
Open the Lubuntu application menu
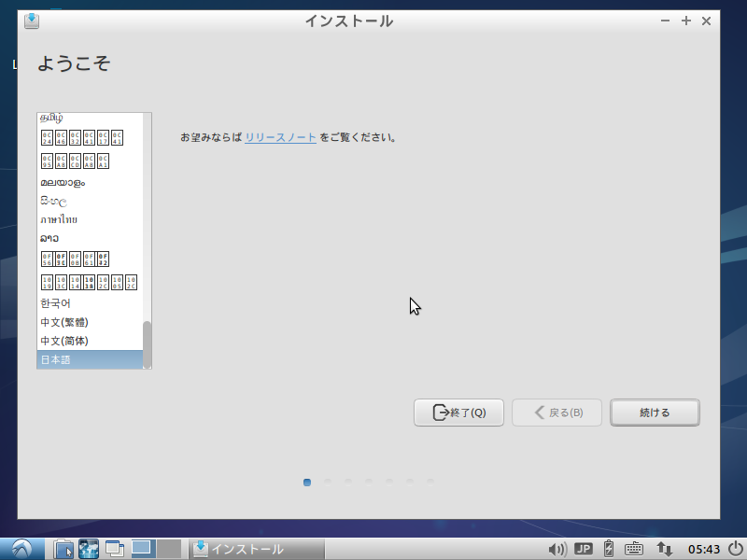point(20,549)
